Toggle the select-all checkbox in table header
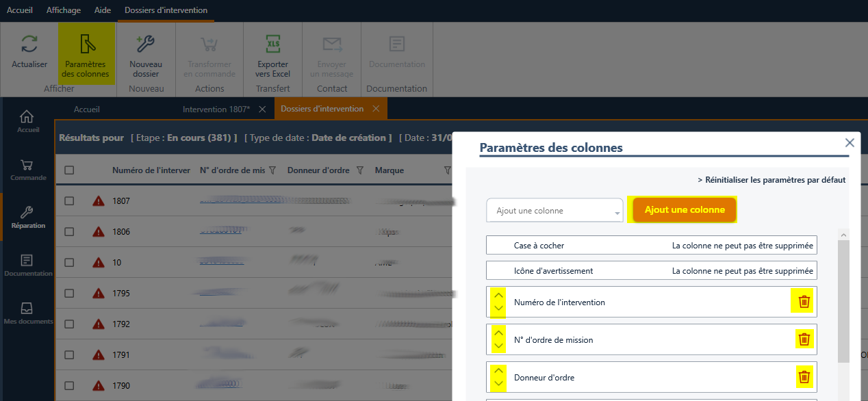 point(69,170)
